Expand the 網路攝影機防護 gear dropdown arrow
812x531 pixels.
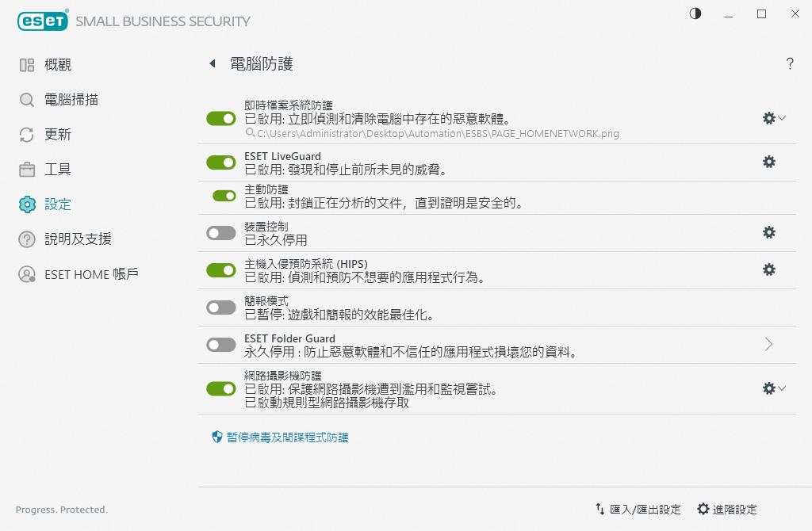[782, 388]
